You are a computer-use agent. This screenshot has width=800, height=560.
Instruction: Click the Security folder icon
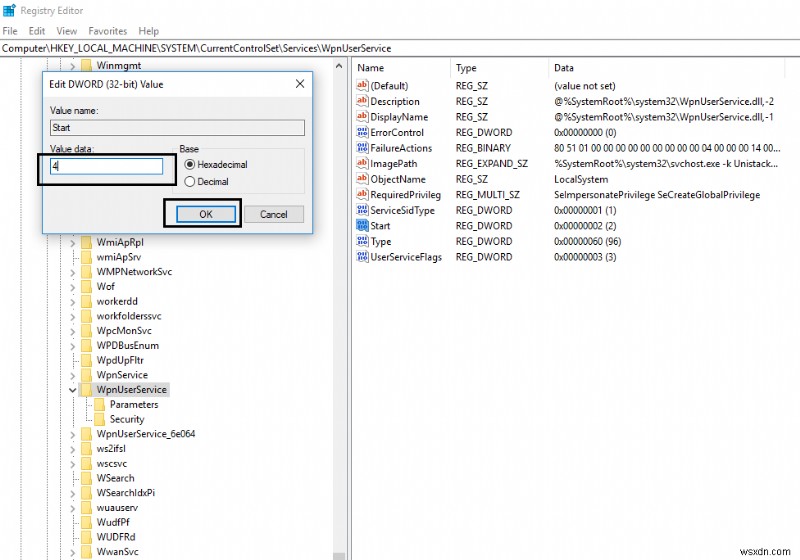click(x=100, y=419)
